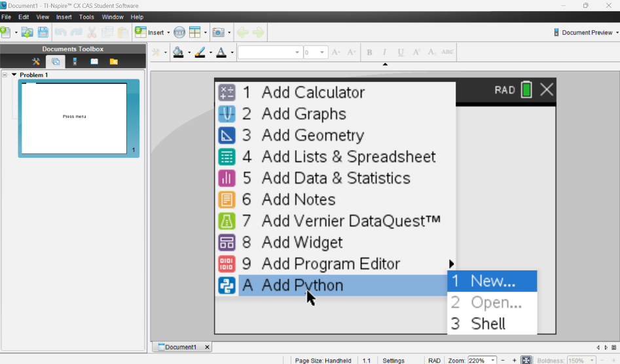Choose Add Calculator from the menu
Image resolution: width=620 pixels, height=364 pixels.
click(x=335, y=92)
